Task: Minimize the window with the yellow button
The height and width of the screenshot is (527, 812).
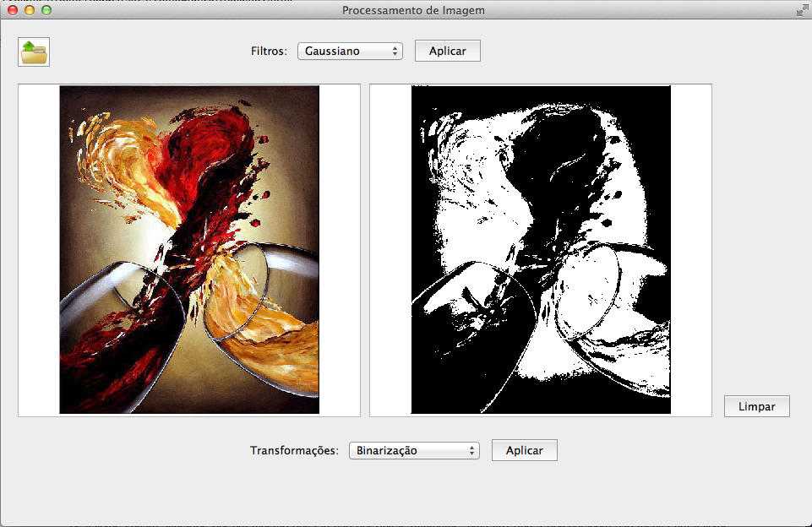Action: (30, 10)
